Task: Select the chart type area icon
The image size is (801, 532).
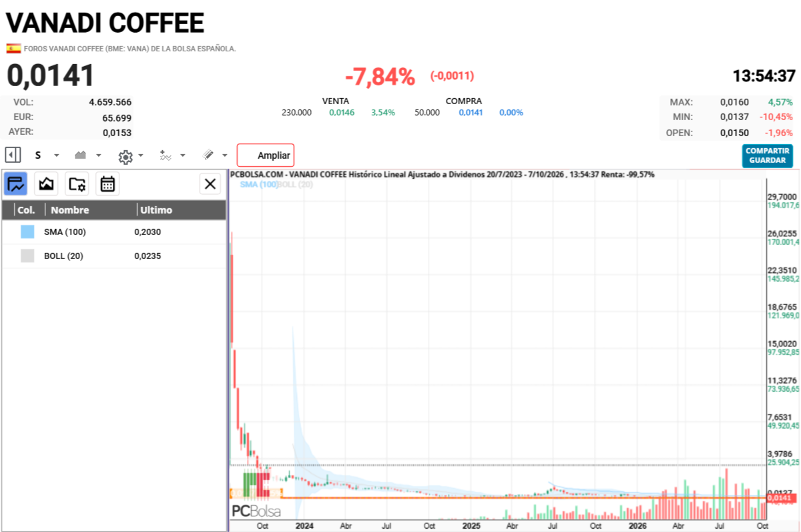Action: 81,156
